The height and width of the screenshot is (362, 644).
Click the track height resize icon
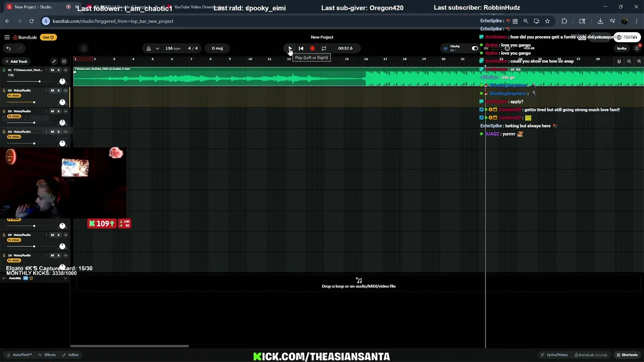pyautogui.click(x=64, y=61)
